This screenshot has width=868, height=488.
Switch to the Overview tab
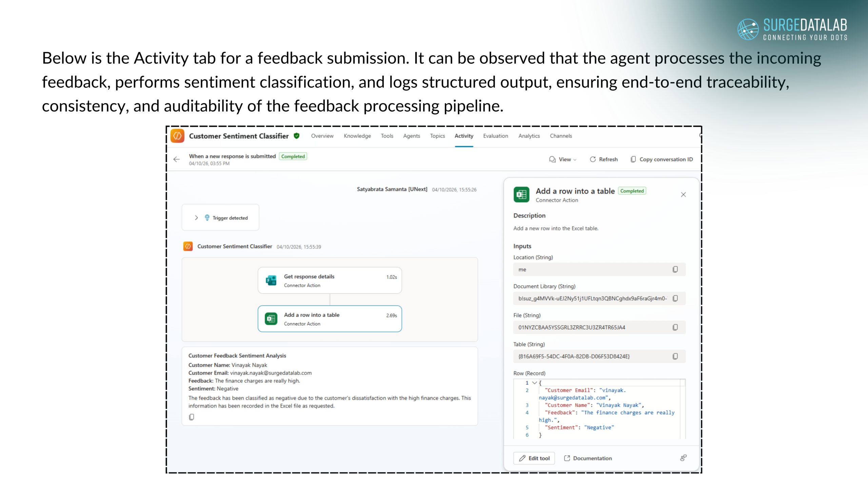(322, 136)
